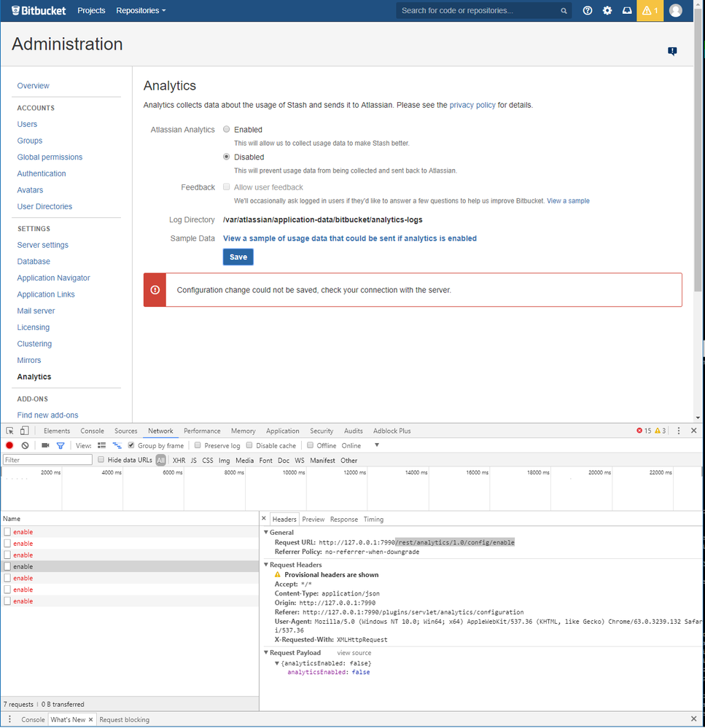
Task: Toggle the device toolbar icon
Action: [25, 431]
